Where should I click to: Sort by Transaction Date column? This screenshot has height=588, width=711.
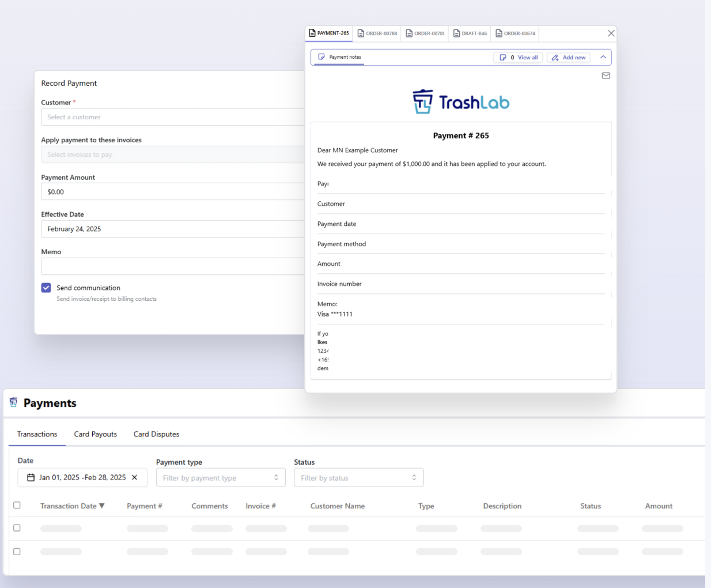[x=73, y=506]
